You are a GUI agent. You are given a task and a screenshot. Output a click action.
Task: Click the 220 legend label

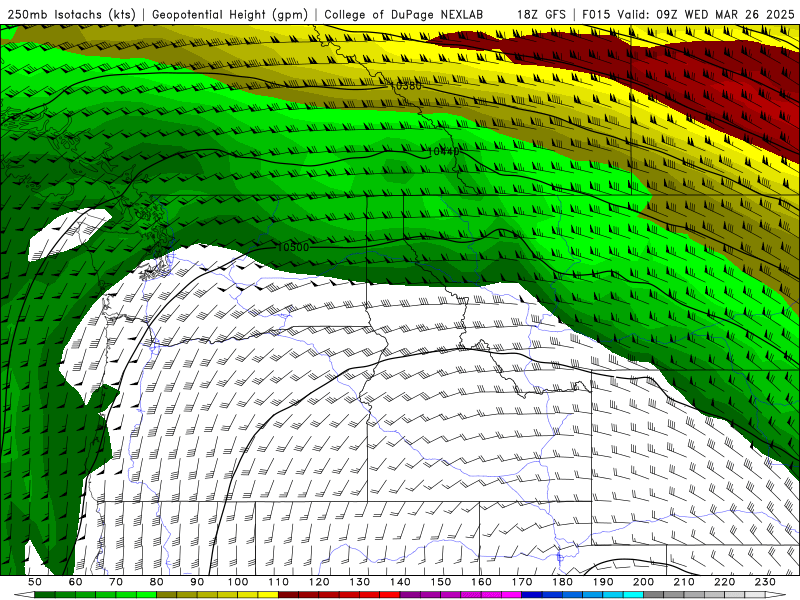(724, 582)
